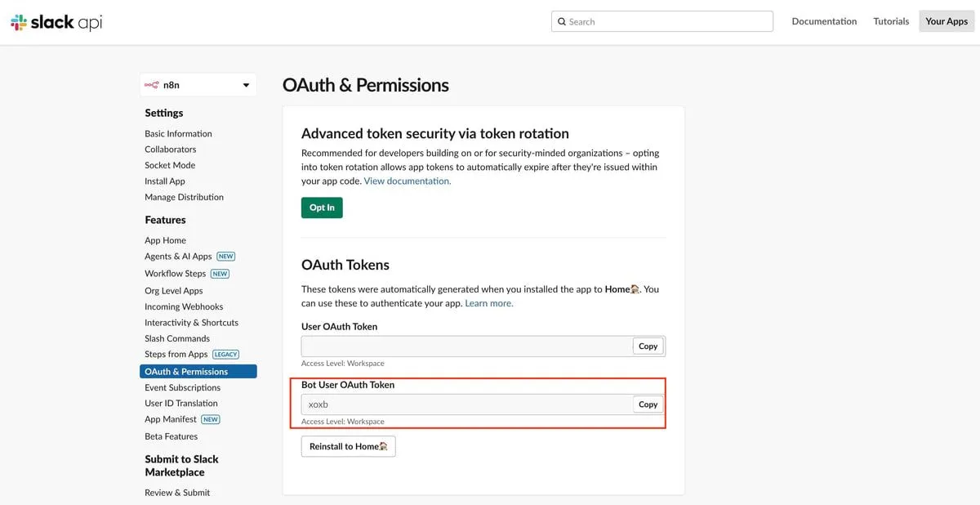Navigate to Socket Mode settings
980x505 pixels.
click(170, 165)
